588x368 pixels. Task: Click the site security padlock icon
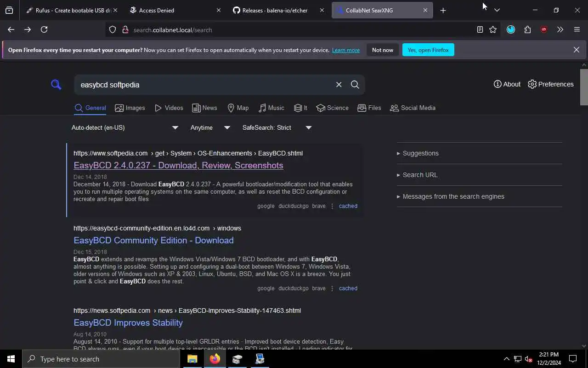(125, 29)
